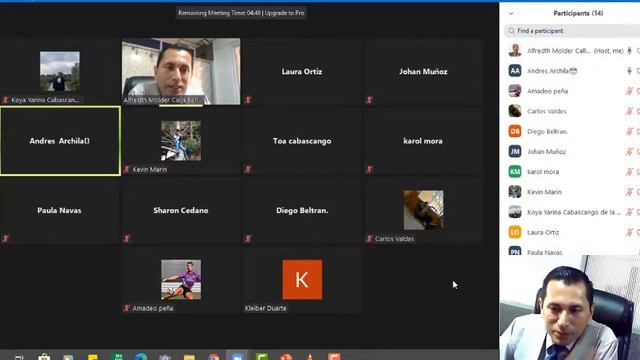Select Kevin Marin video tile

coord(181,141)
